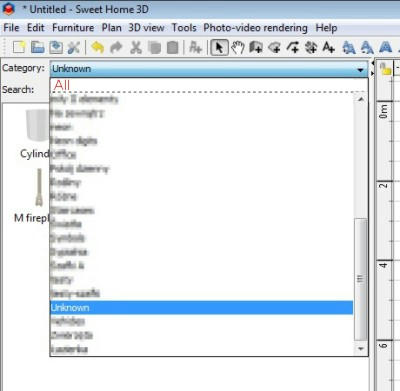Open the 3D view menu
400x391 pixels.
(x=146, y=28)
